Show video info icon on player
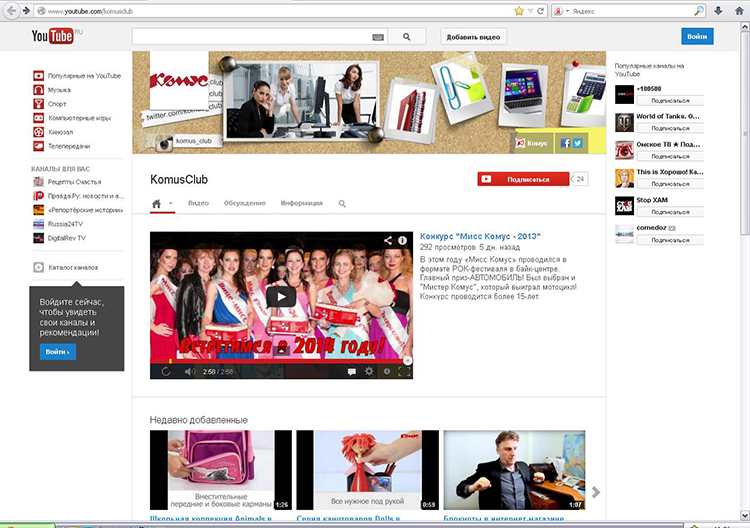Screen dimensions: 750x528 (402, 241)
